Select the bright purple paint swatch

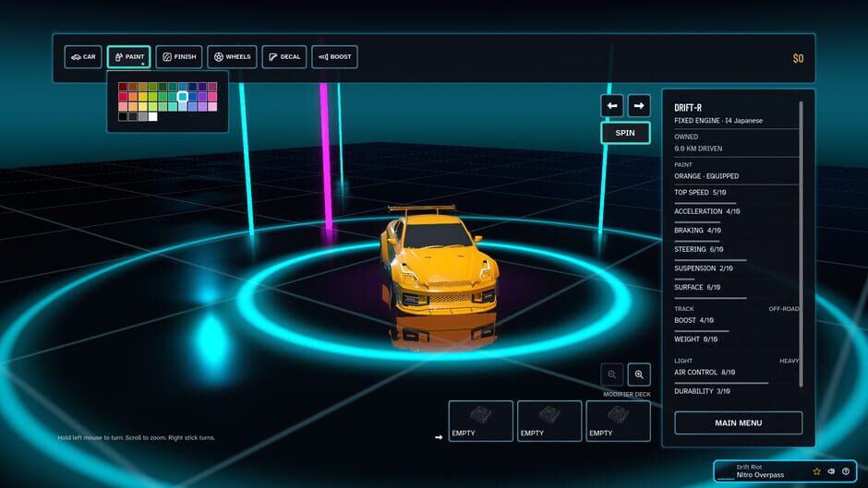202,97
